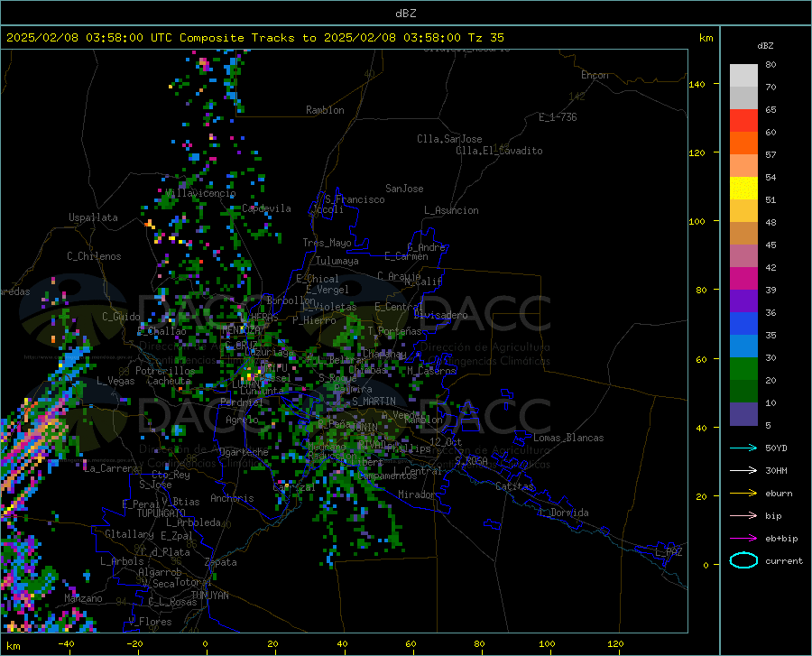Select the magenta 39-42 dBZ swatch
Screen dimensions: 812x656
(743, 279)
